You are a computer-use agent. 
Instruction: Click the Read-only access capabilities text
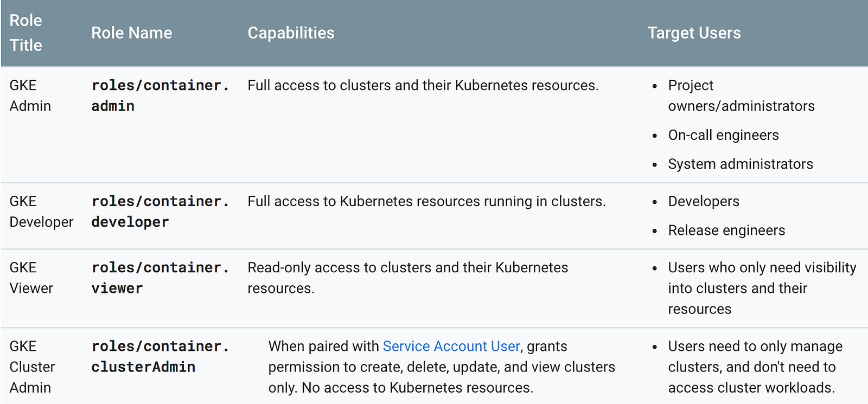tap(407, 278)
